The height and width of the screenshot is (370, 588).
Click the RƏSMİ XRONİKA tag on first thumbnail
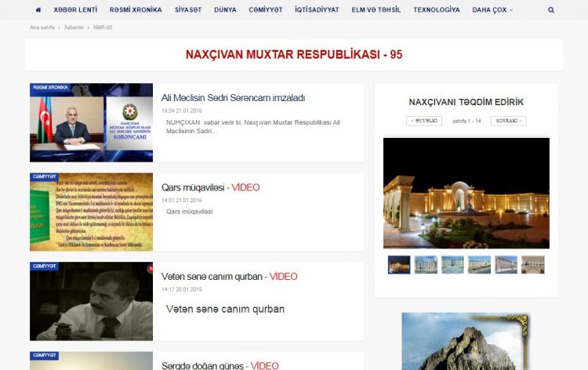click(51, 87)
